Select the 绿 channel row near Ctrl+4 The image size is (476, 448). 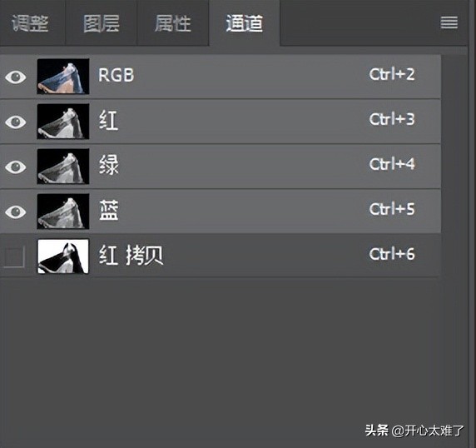[x=221, y=167]
